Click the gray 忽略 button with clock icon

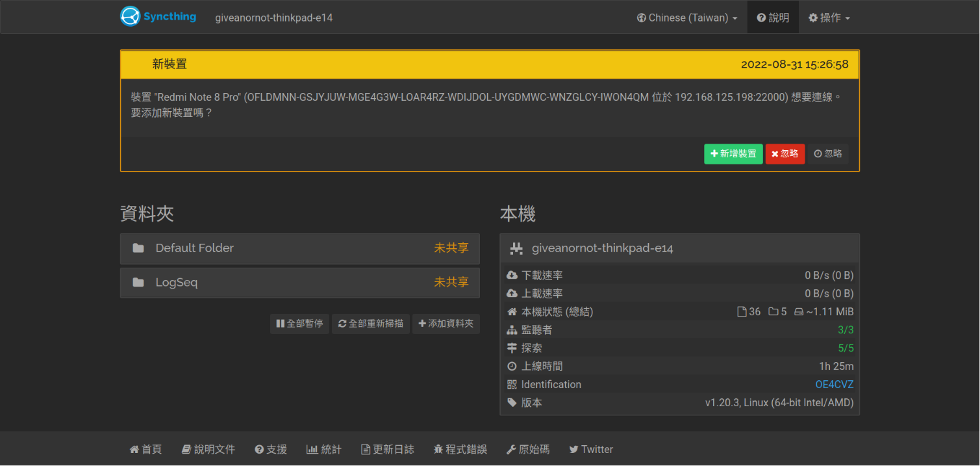[x=828, y=154]
